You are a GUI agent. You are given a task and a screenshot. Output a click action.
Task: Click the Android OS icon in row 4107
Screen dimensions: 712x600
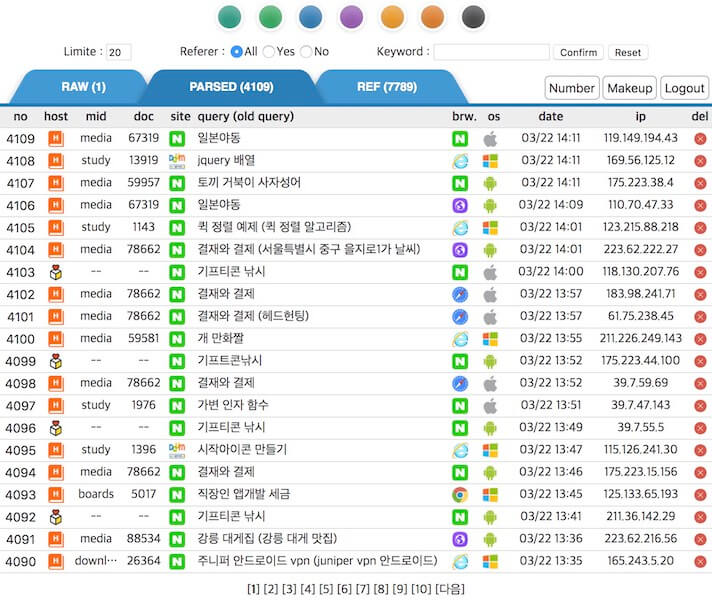point(490,183)
